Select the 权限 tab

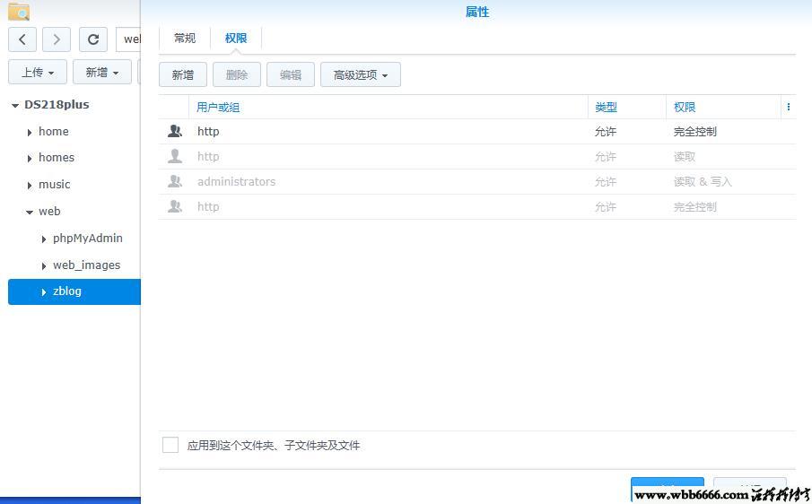click(236, 38)
